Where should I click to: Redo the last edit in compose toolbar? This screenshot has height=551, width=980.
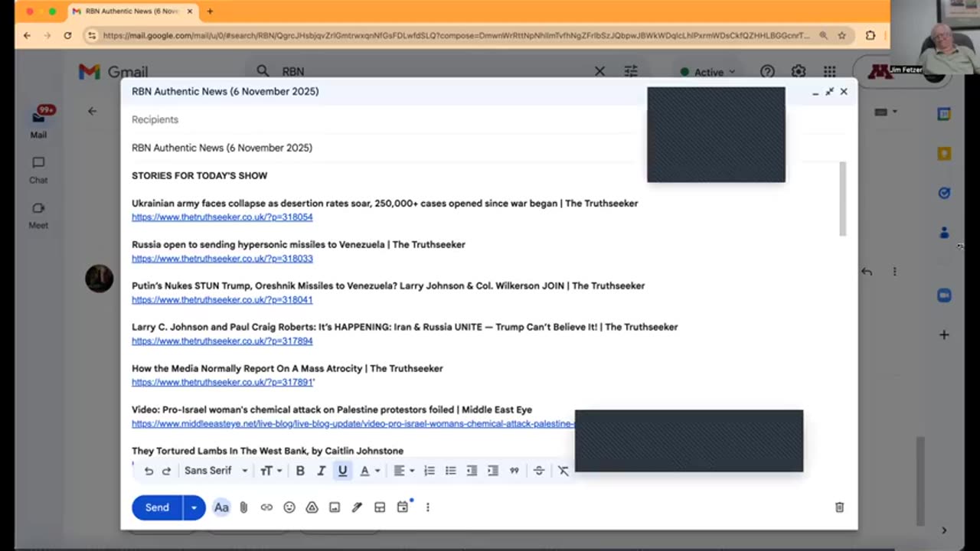pos(166,471)
